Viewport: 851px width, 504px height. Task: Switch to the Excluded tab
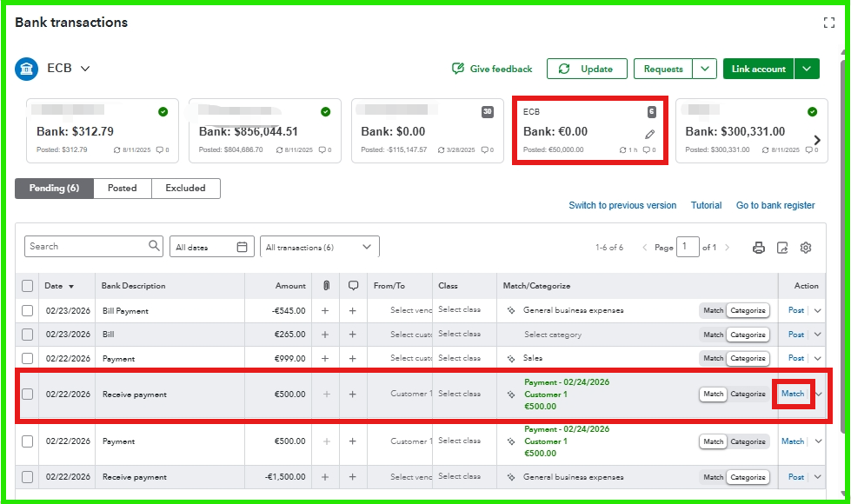185,188
